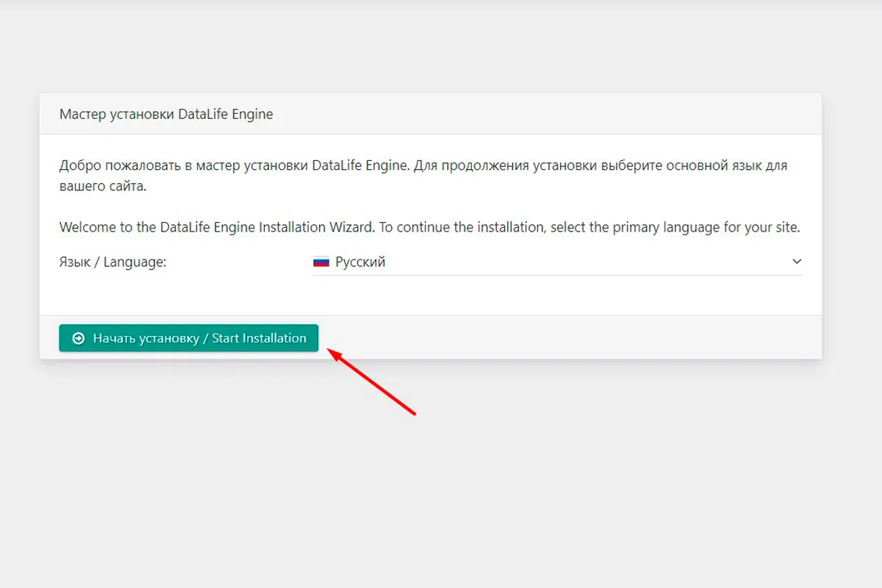Click the "Мастер установки DataLife Engine" header text
This screenshot has height=588, width=882.
pos(166,114)
